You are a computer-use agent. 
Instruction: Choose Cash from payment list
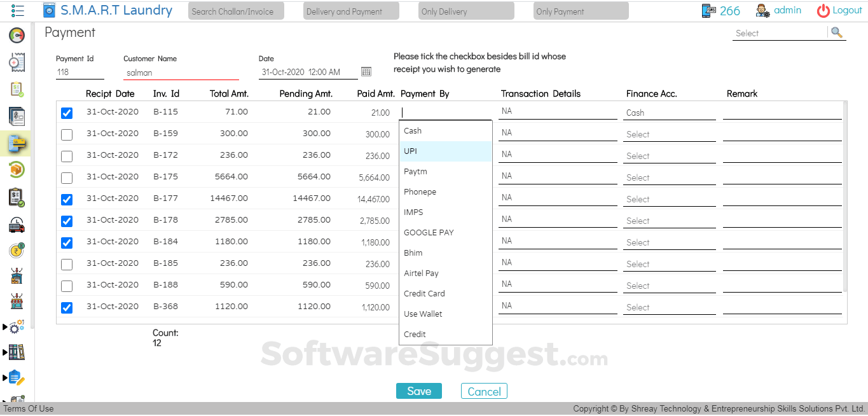(x=446, y=130)
